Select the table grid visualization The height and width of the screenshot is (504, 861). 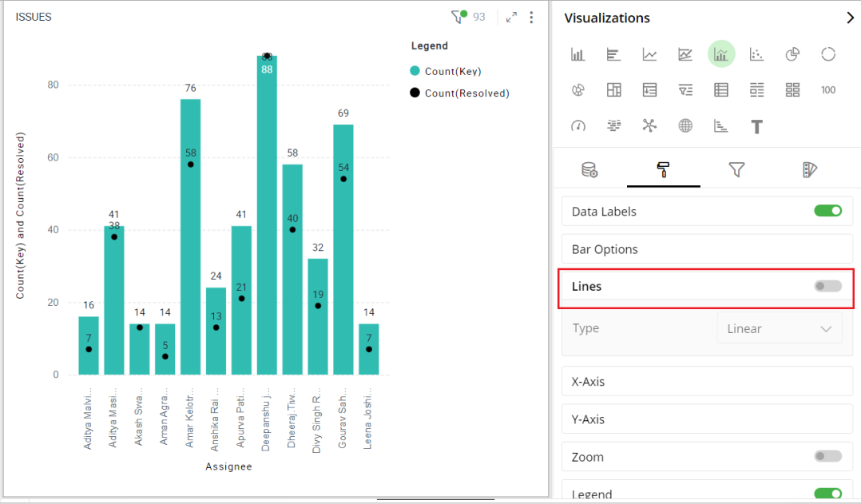[721, 90]
